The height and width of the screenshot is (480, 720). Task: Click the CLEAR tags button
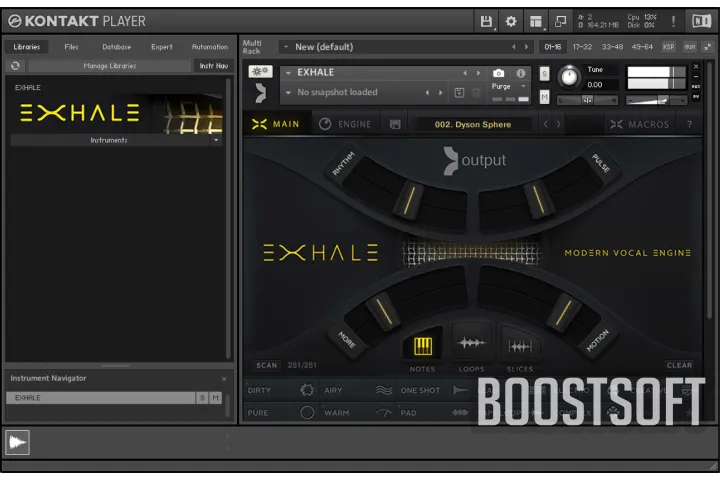(x=679, y=366)
